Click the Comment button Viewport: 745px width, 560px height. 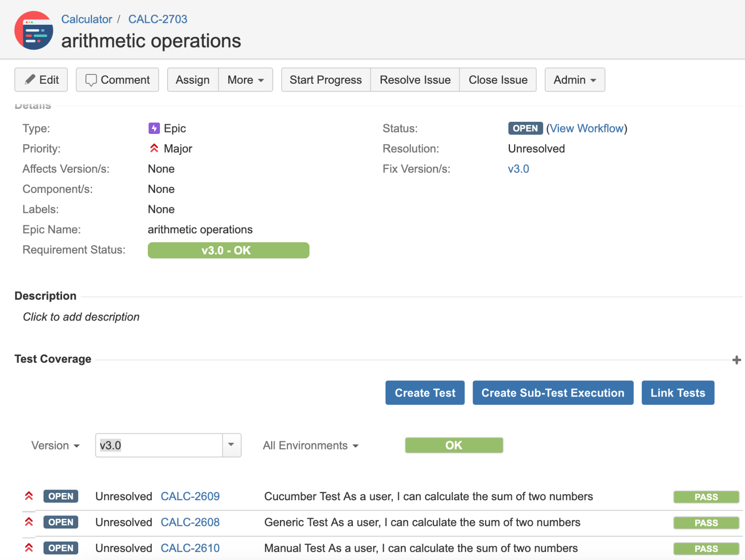[x=117, y=80]
